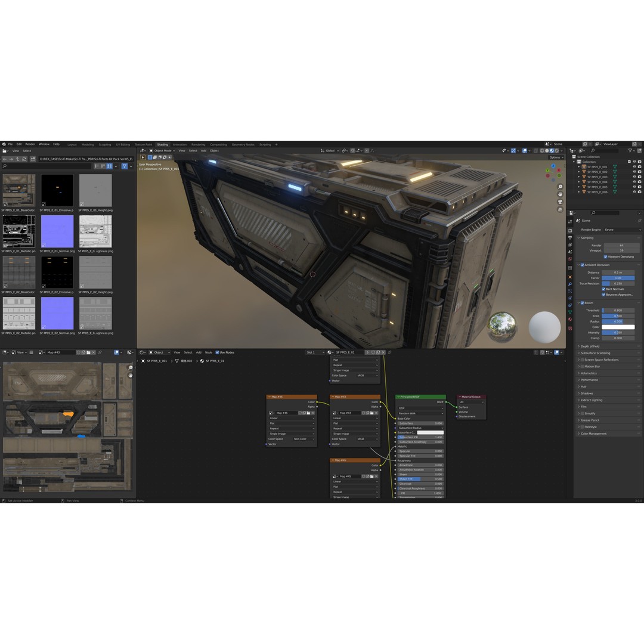
Task: Unlink image X on Map #43 node
Action: 376,413
